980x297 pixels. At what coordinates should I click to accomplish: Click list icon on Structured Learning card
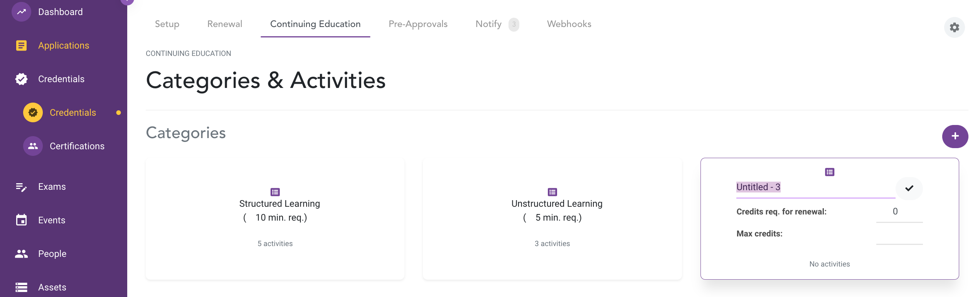[x=275, y=192]
